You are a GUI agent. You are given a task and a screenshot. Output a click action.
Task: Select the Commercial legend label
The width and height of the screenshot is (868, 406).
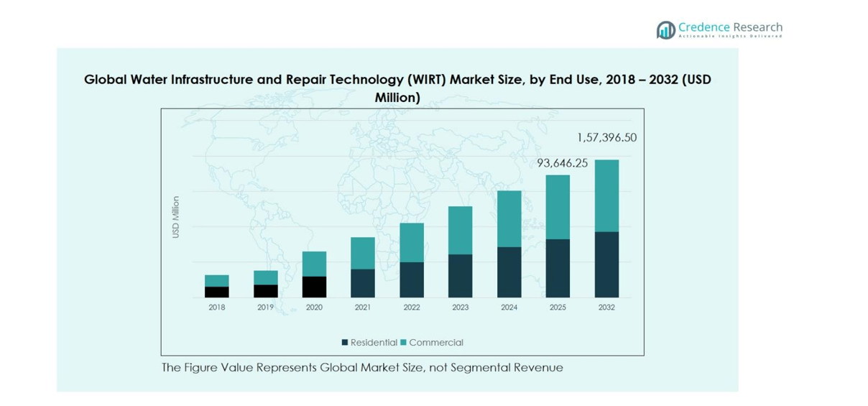pyautogui.click(x=436, y=343)
